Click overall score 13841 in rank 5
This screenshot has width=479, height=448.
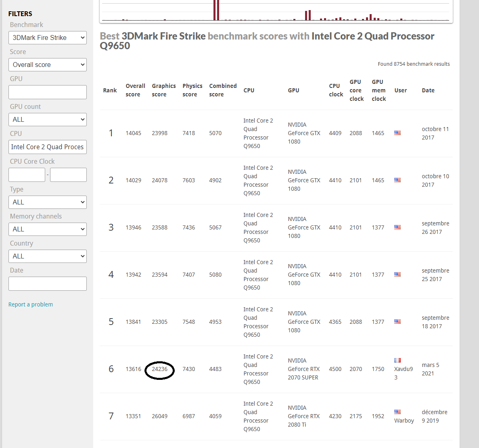[134, 322]
